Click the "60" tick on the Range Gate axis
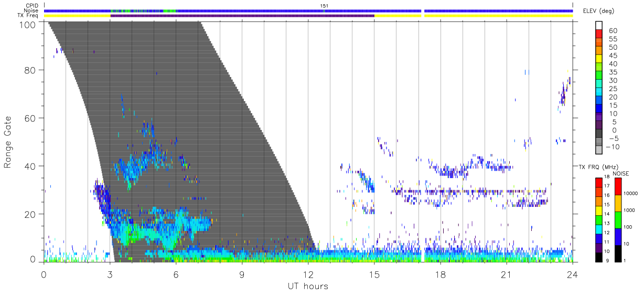The width and height of the screenshot is (644, 297). point(31,118)
